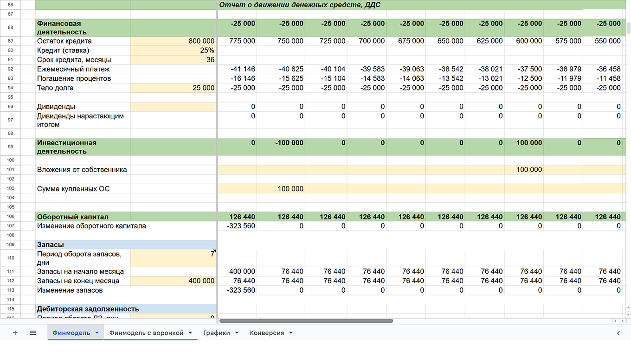Select the Финансовая деятельность header cell
Screen dimensions: 631x364
coord(83,28)
